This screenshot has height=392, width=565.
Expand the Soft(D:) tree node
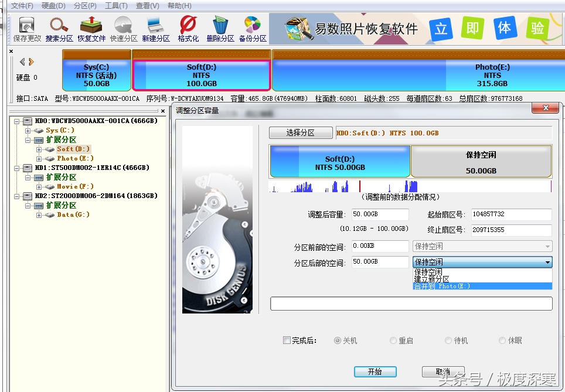39,149
